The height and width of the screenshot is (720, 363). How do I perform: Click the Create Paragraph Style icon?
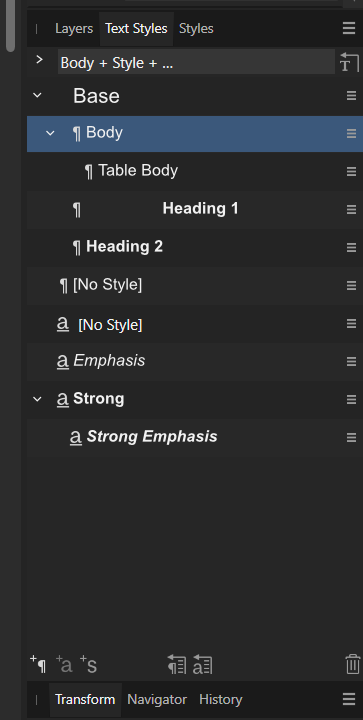(38, 664)
